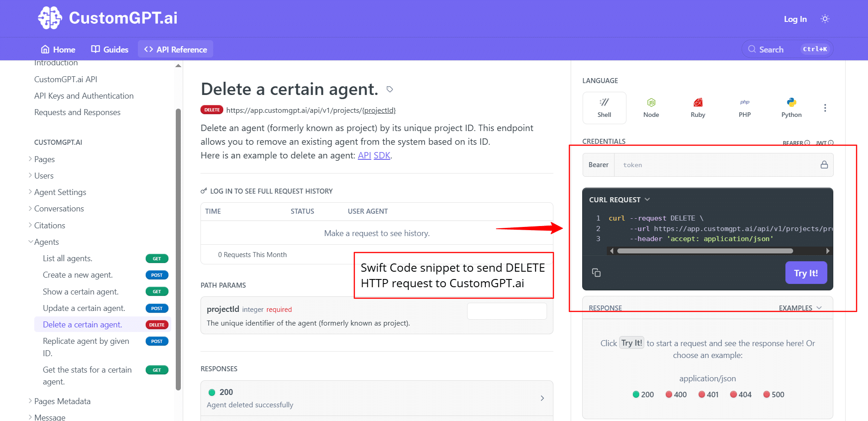Expand the Agent Settings section

point(60,192)
